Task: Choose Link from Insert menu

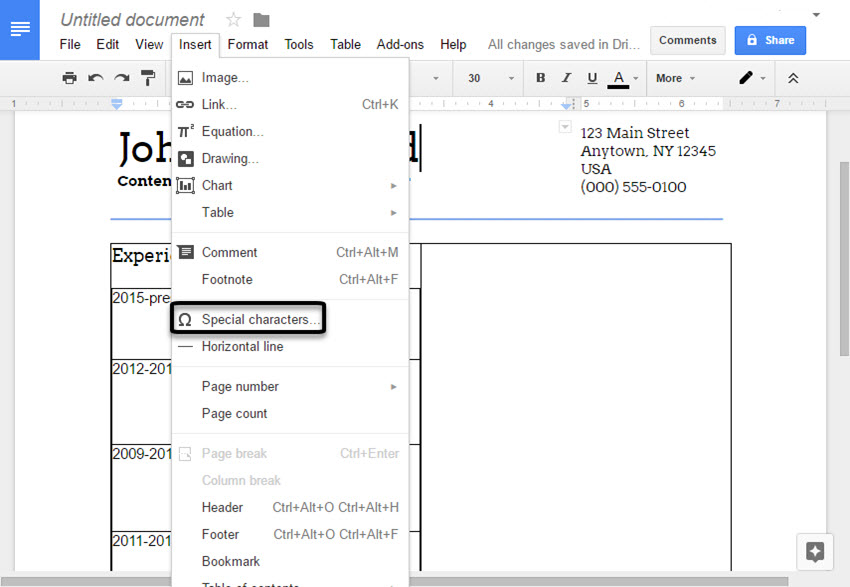Action: 290,105
